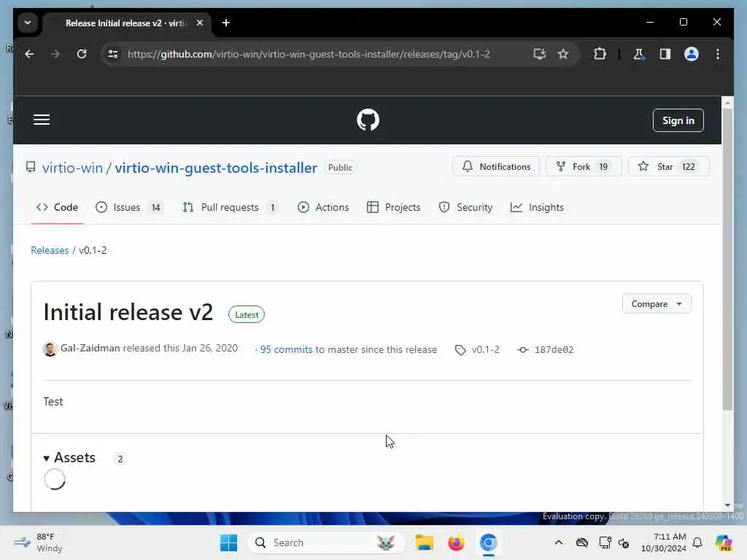Switch to the Code tab
Image resolution: width=747 pixels, height=560 pixels.
pyautogui.click(x=57, y=207)
